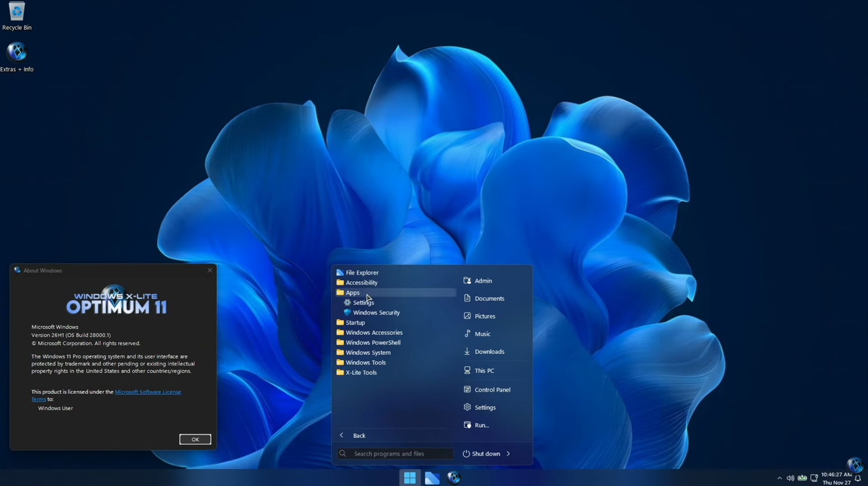Open the Recycle Bin desktop icon

16,16
